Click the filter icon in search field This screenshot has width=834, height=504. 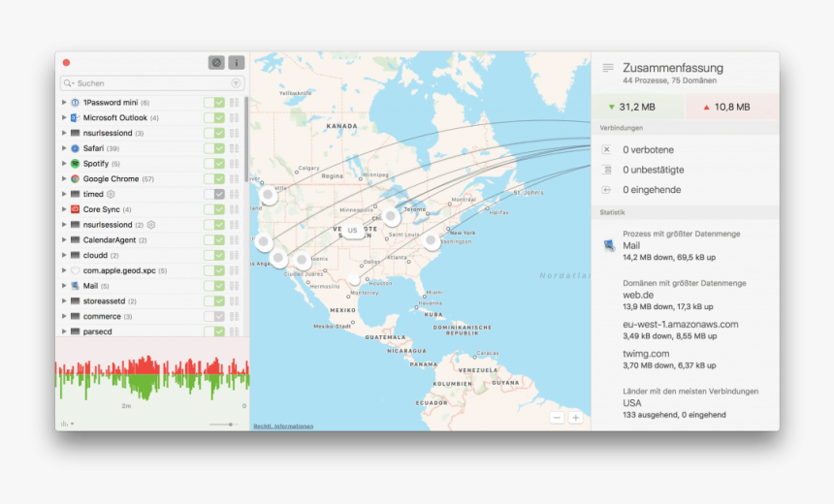tap(236, 83)
